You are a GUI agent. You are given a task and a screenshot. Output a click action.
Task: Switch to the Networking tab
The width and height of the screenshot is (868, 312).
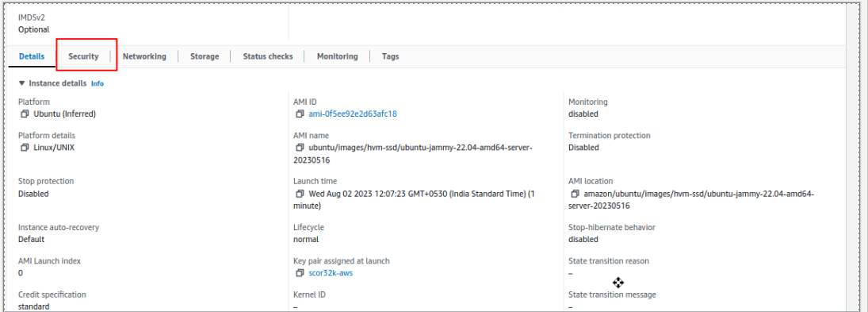(144, 56)
